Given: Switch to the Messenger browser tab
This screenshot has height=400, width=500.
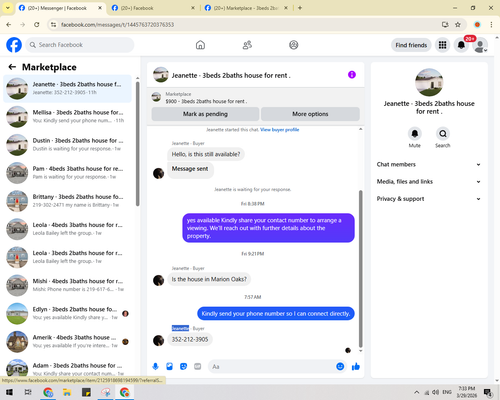Looking at the screenshot, I should (x=61, y=8).
